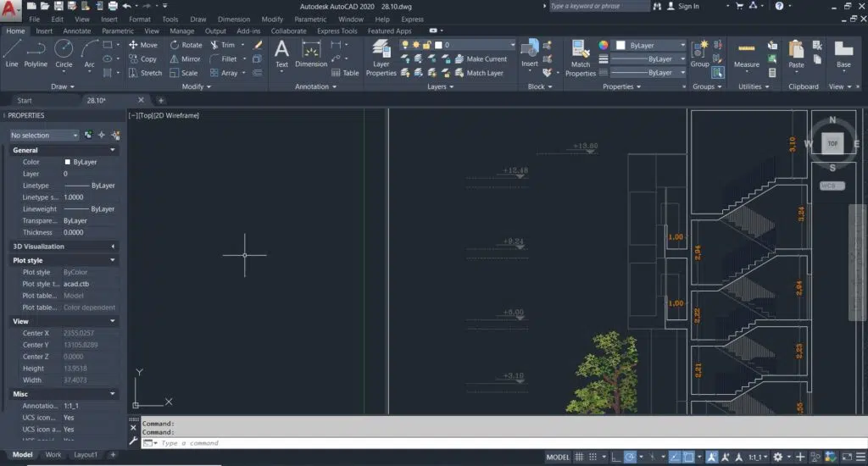Click Sign In
Viewport: 868px width, 466px height.
coord(688,6)
